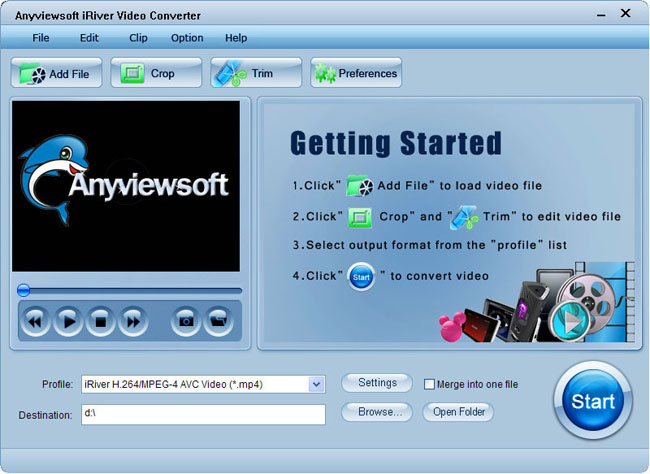Screen dimensions: 650x474
Task: Open the Trim tool
Action: 256,73
